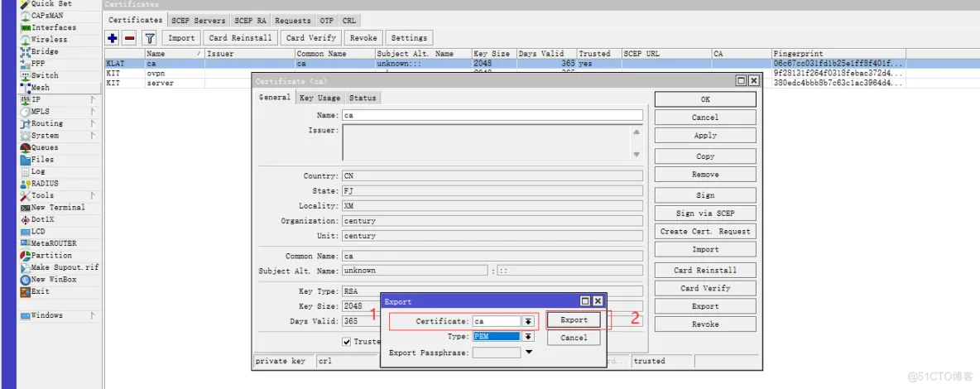
Task: Click the Name input field
Action: [492, 116]
